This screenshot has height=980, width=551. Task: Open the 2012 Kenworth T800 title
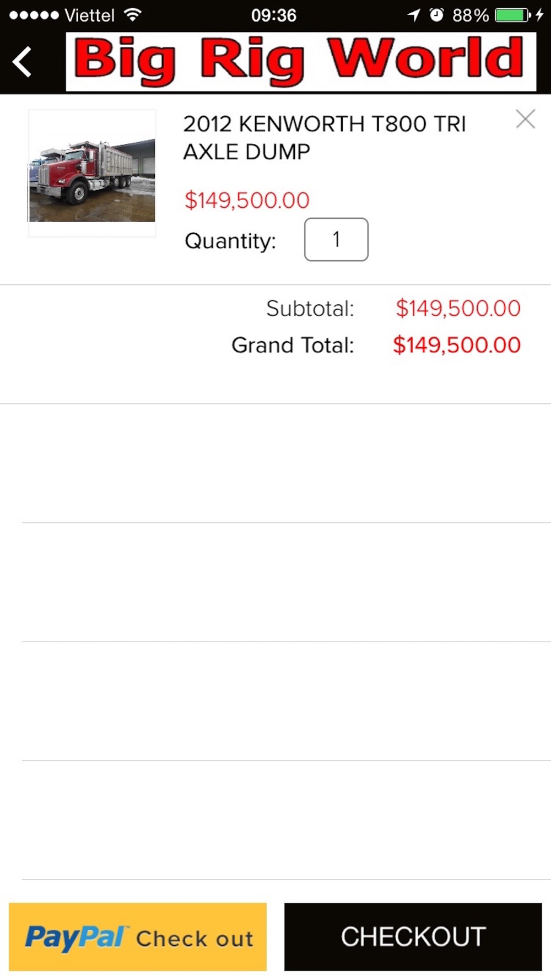click(325, 138)
